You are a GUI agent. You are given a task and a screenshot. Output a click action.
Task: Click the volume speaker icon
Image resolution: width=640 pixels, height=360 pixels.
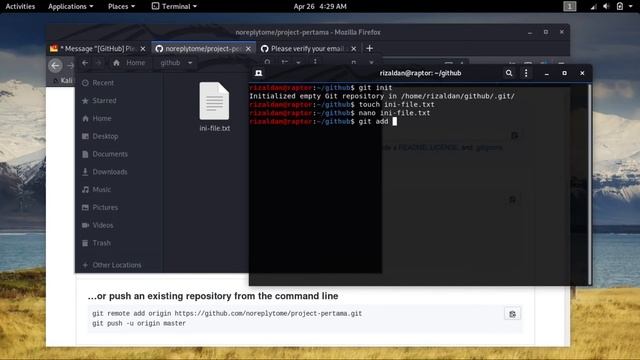click(606, 6)
